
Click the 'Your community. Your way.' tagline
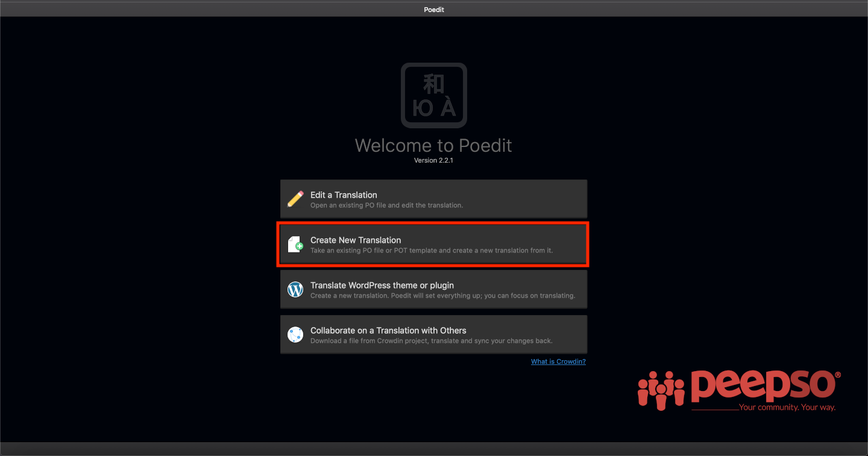pyautogui.click(x=787, y=408)
